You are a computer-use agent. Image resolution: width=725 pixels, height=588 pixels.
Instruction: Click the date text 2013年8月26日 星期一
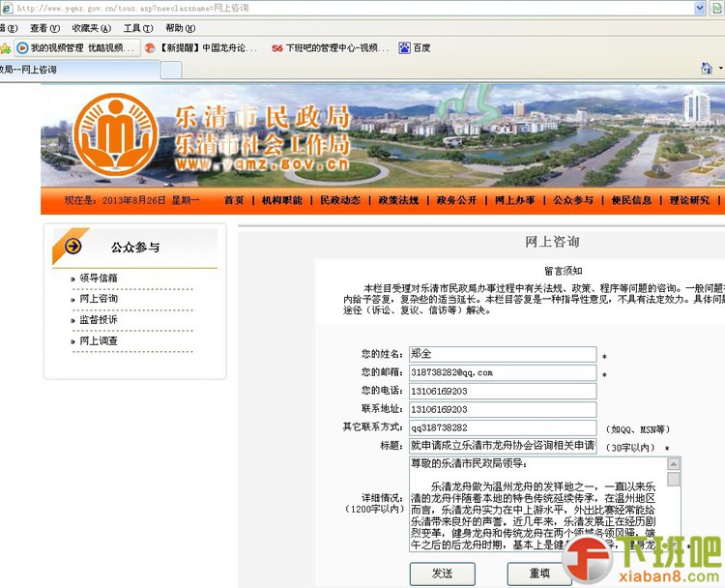(x=151, y=200)
